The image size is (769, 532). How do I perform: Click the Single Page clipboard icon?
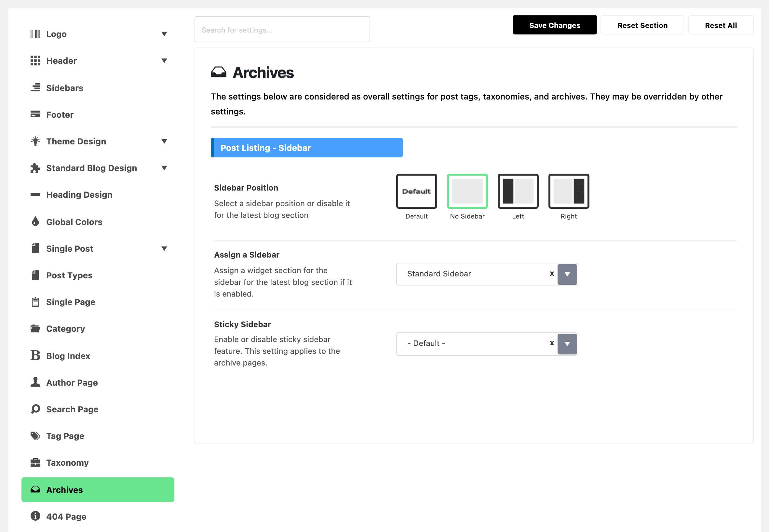pyautogui.click(x=35, y=302)
